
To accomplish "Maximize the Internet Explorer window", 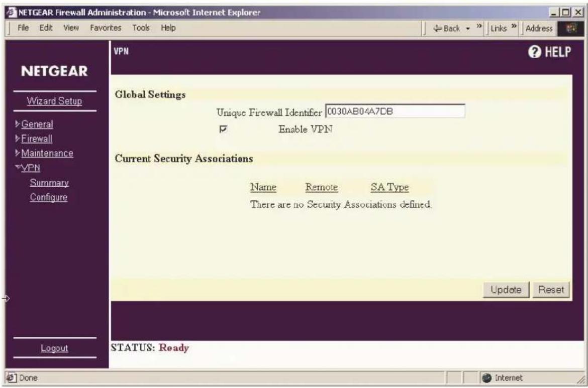I will pyautogui.click(x=567, y=13).
